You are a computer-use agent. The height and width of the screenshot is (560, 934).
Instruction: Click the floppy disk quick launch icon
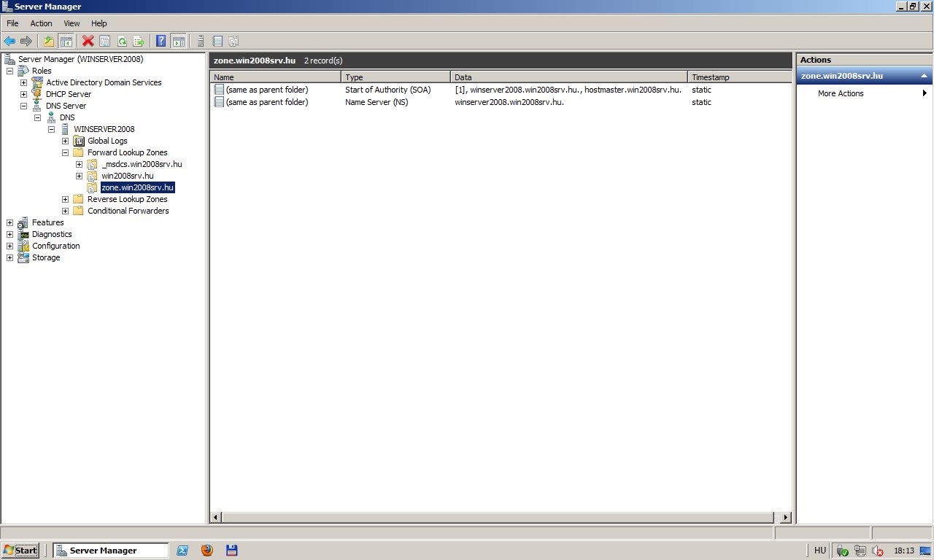pyautogui.click(x=231, y=551)
